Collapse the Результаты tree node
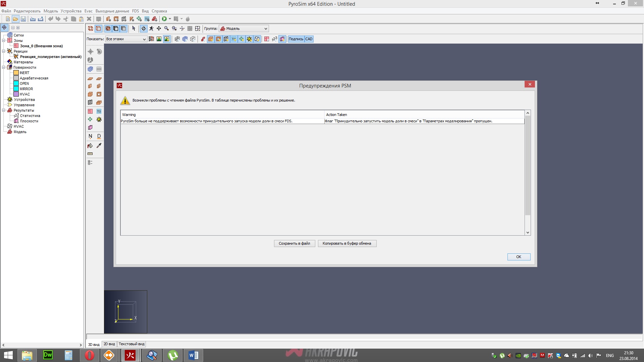 4,110
